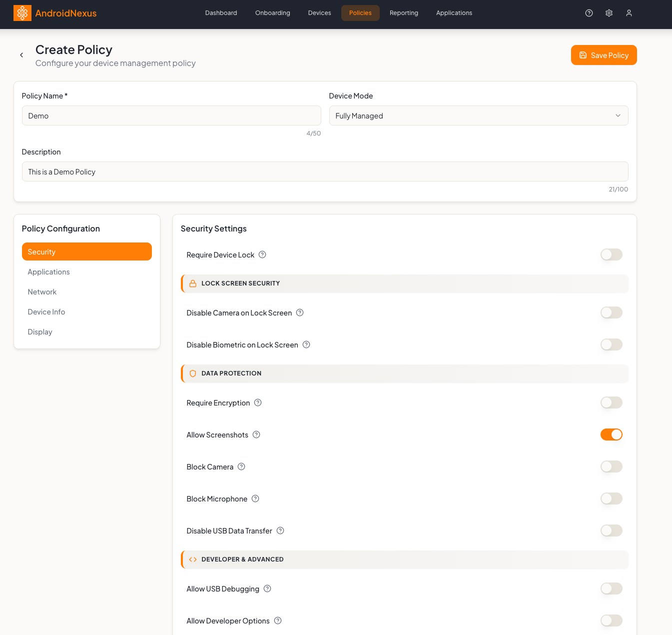Click the Save Policy button

pos(604,55)
